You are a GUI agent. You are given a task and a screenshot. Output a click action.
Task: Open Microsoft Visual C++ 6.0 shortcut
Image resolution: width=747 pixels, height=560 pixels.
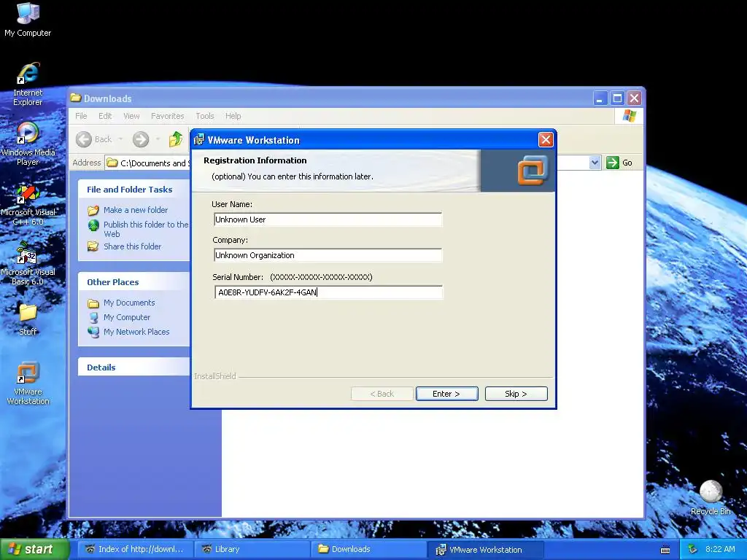click(28, 205)
